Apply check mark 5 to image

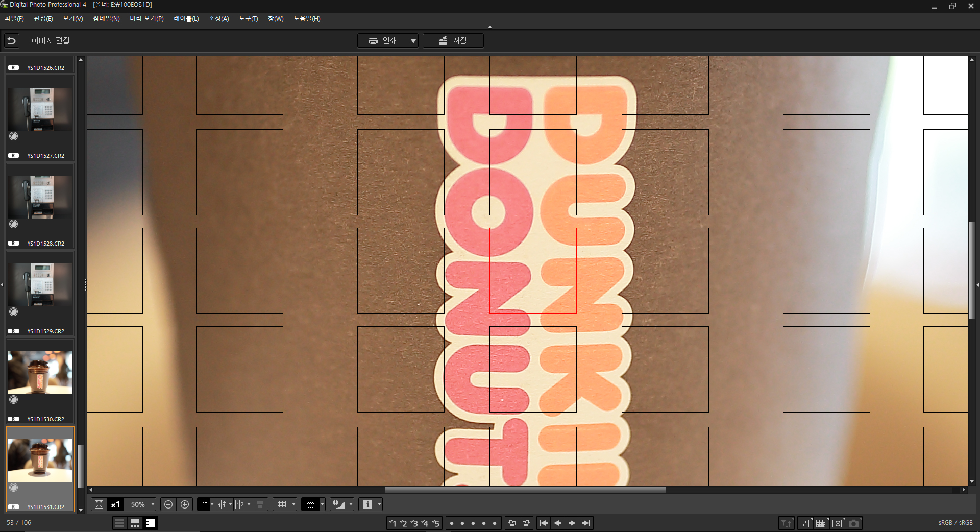(435, 523)
